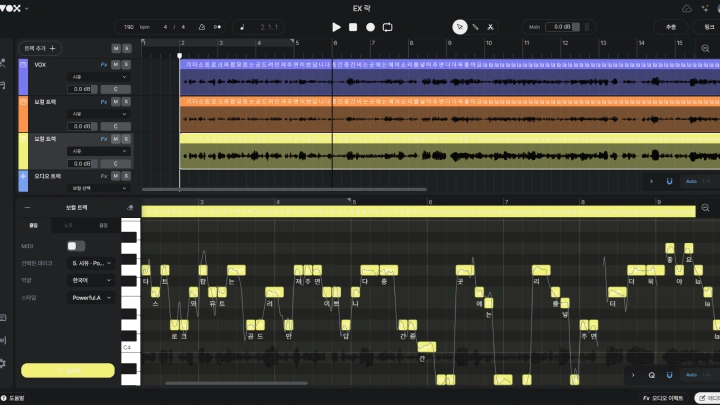Select the pencil draw tool
Image resolution: width=720 pixels, height=405 pixels.
[x=475, y=27]
